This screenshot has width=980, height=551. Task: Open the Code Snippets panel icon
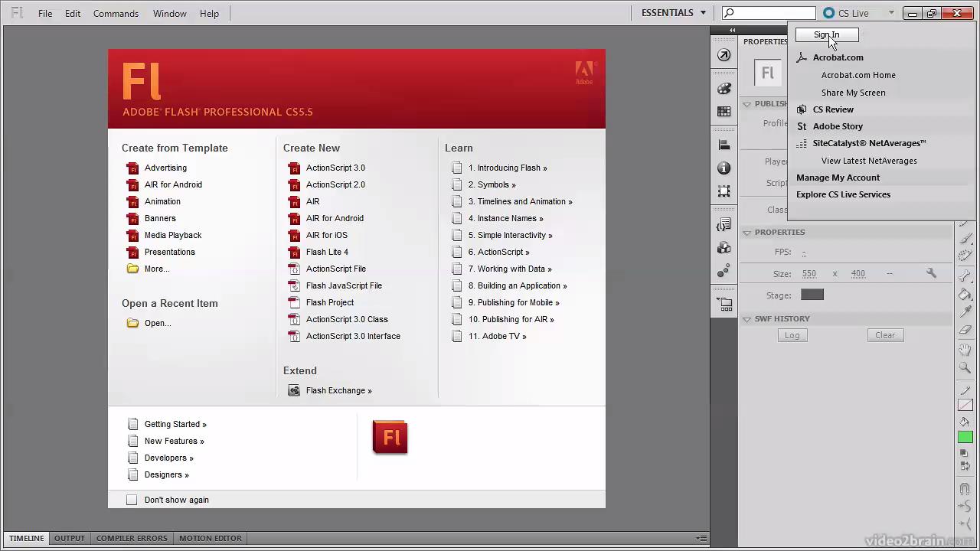tap(724, 225)
